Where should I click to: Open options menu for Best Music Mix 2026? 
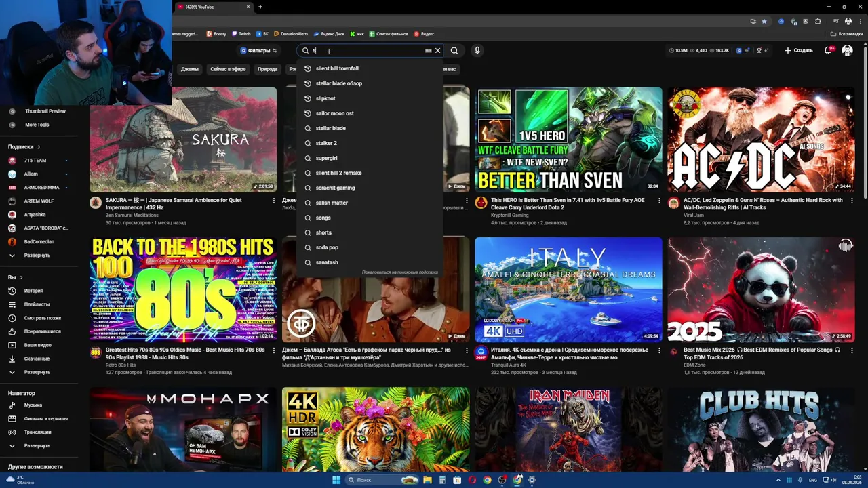[852, 350]
